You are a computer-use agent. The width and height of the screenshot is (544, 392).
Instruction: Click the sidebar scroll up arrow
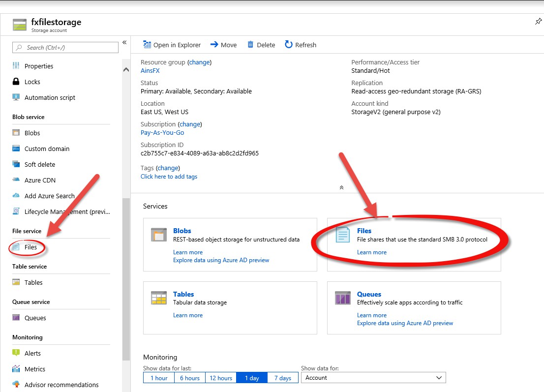coord(126,70)
